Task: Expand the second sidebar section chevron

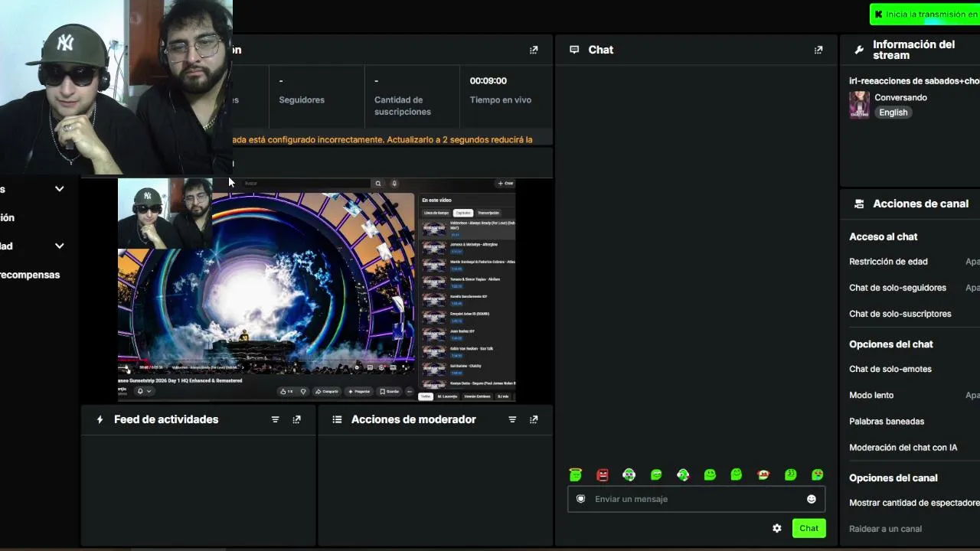Action: [x=59, y=246]
